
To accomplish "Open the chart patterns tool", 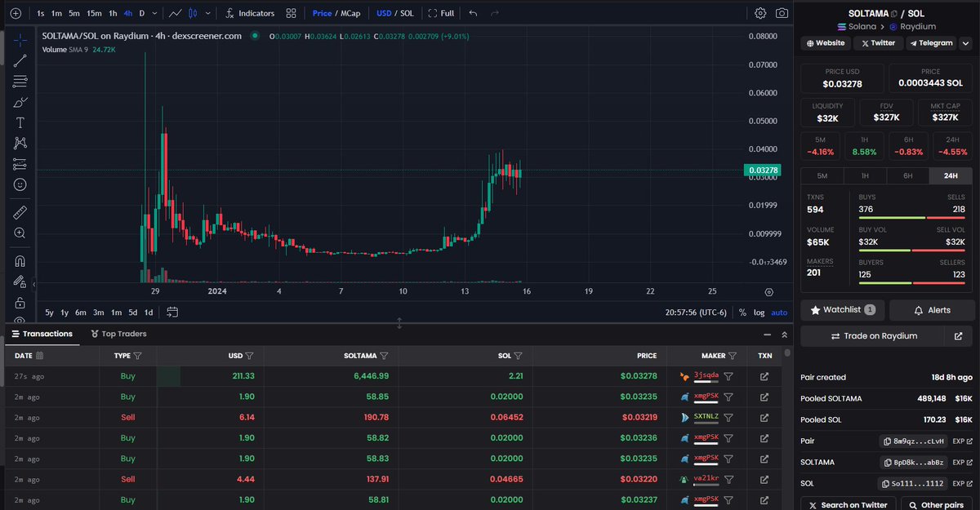I will coord(20,144).
